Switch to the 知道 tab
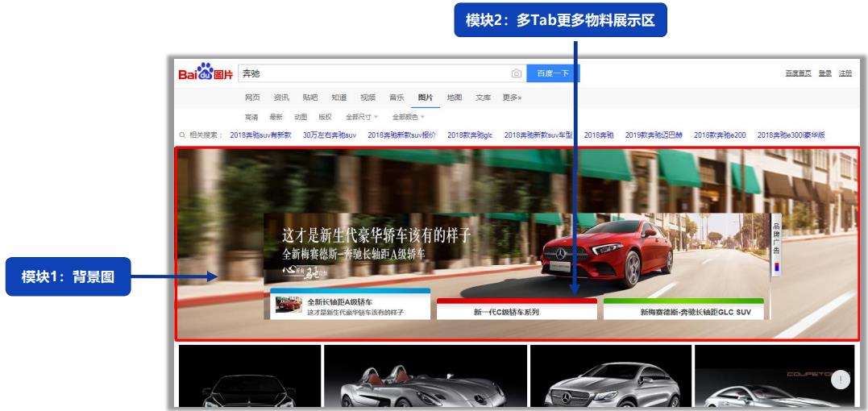 pyautogui.click(x=338, y=98)
